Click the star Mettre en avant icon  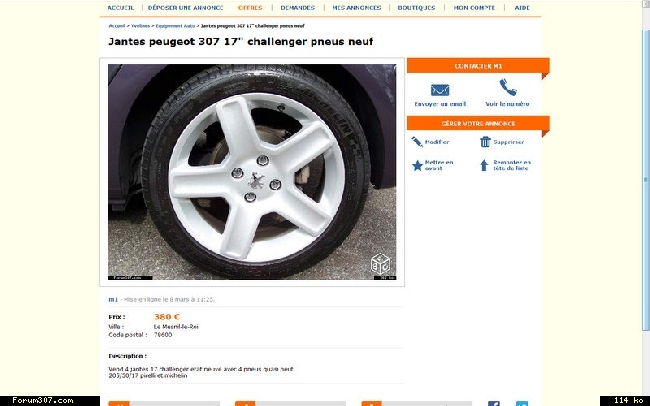417,165
